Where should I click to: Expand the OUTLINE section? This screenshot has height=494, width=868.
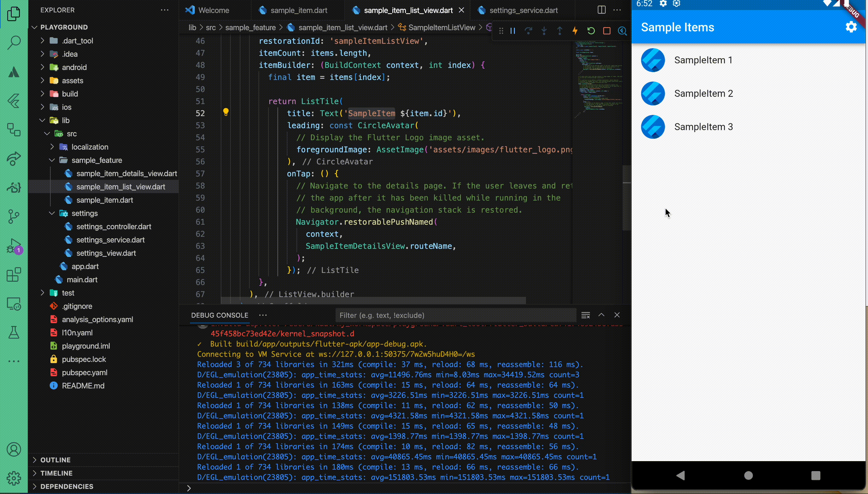(x=55, y=460)
